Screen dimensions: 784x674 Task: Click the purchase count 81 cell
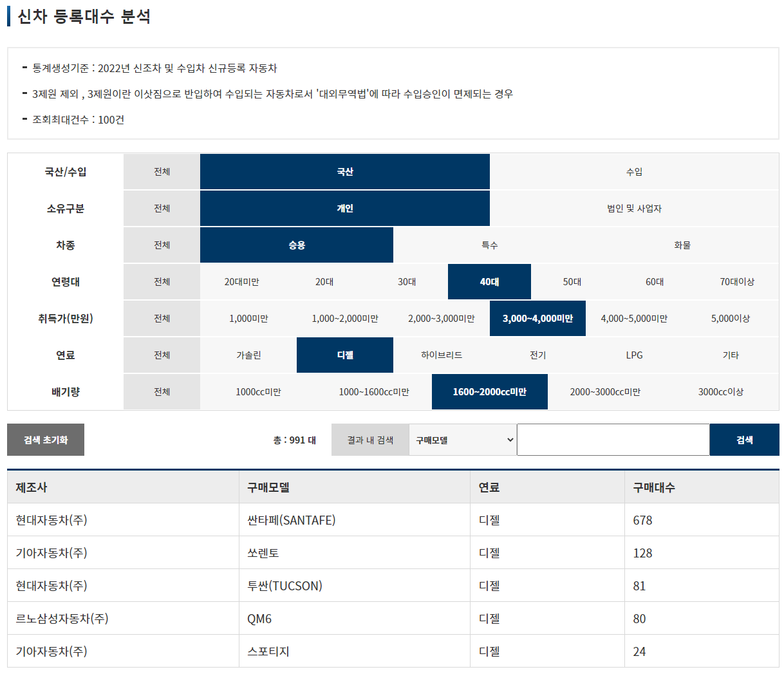702,586
